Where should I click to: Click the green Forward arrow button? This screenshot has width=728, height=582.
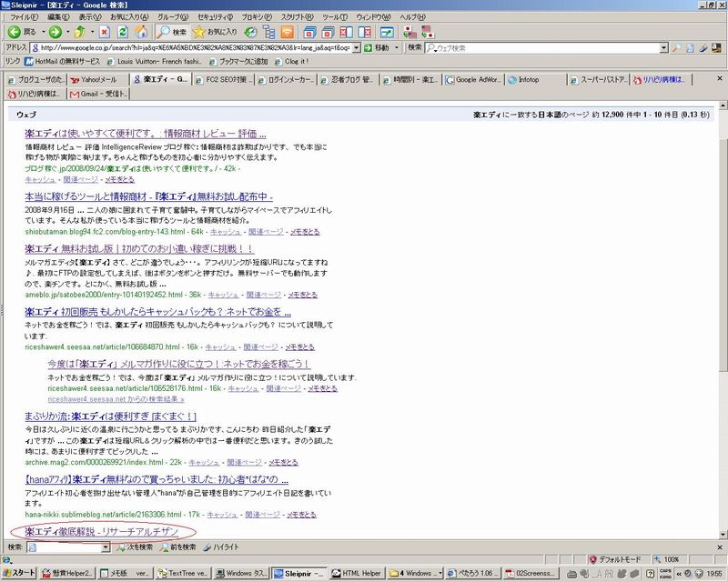56,32
